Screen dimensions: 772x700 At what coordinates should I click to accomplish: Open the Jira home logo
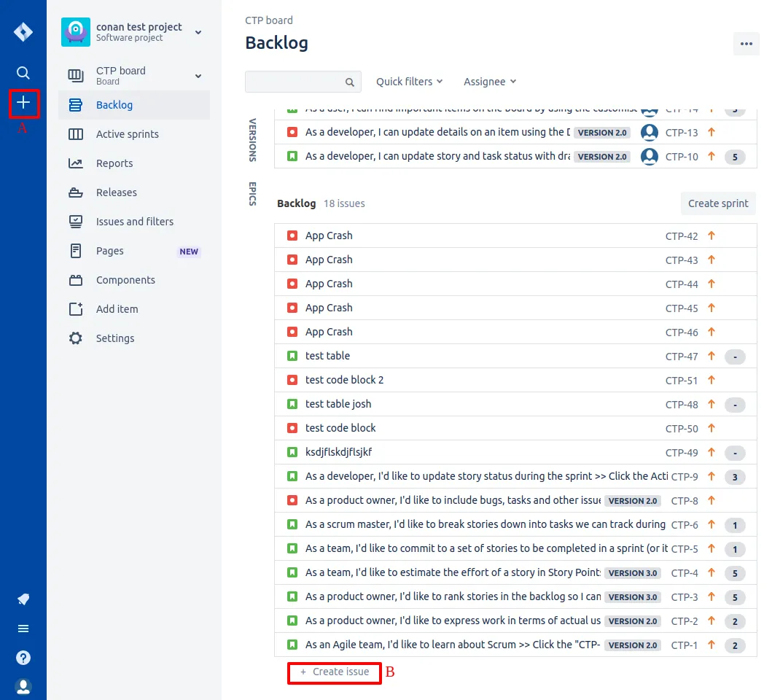pyautogui.click(x=23, y=32)
